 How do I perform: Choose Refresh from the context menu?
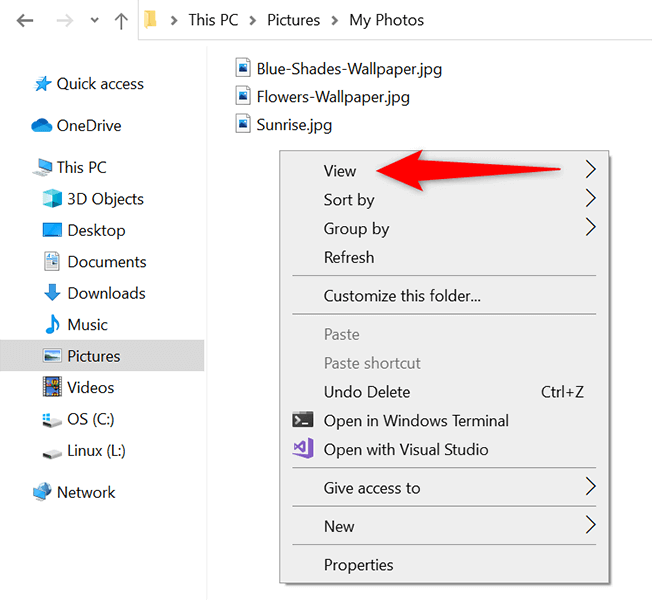[349, 257]
